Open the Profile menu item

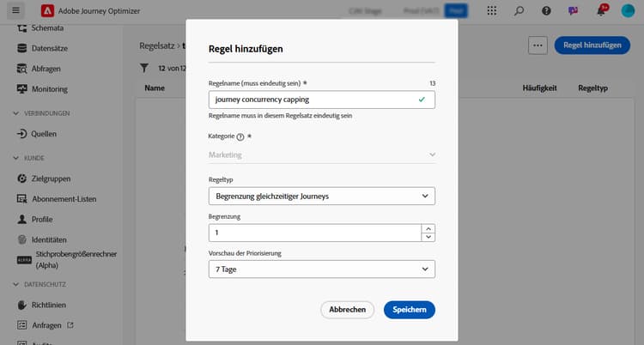(x=42, y=219)
